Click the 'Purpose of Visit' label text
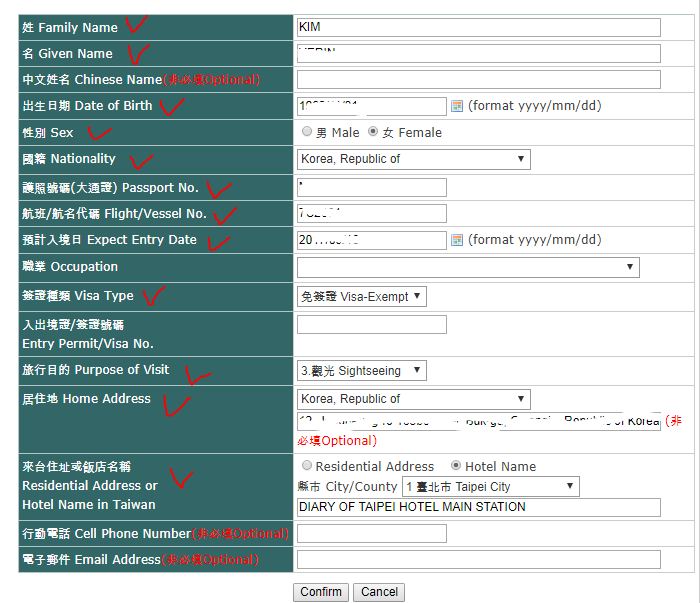This screenshot has width=700, height=603. (x=122, y=370)
